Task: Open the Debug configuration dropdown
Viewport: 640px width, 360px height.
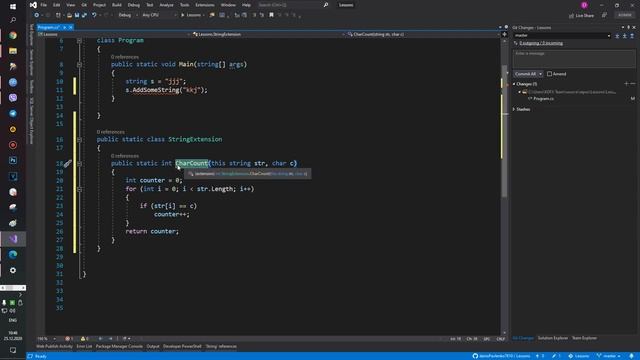Action: [x=127, y=15]
